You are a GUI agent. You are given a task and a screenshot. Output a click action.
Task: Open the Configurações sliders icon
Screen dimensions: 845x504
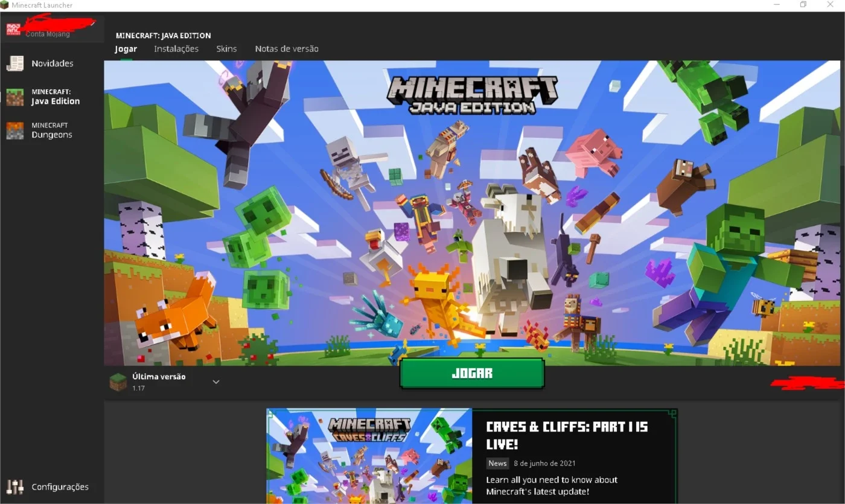coord(15,486)
